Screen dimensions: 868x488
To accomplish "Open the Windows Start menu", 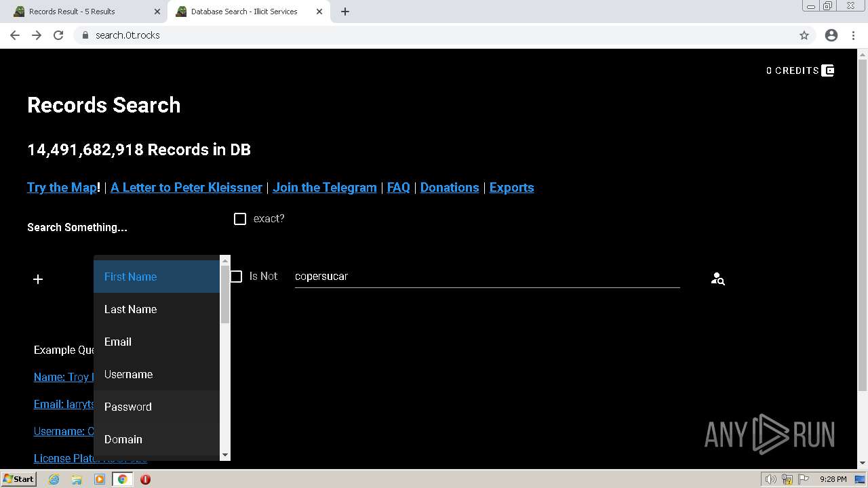I will pyautogui.click(x=19, y=479).
